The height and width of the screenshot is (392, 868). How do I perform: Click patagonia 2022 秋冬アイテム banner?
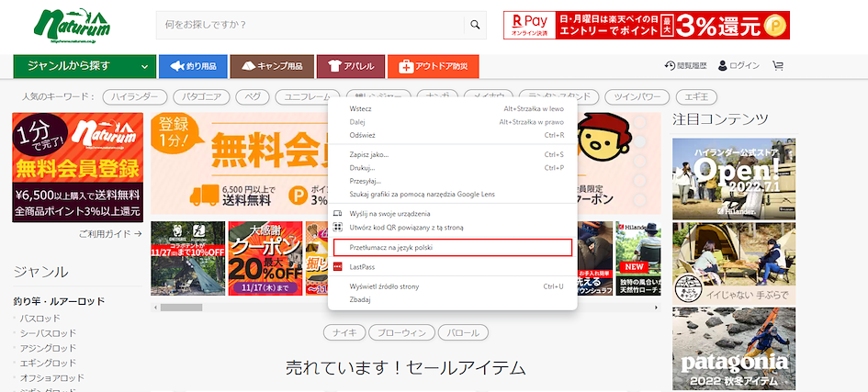click(734, 349)
